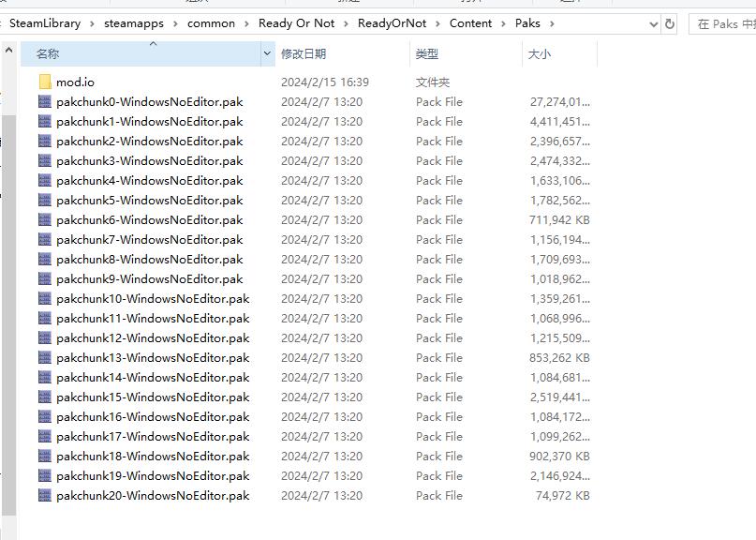Select the pakchunk18-WindowsNoEditor.pak file icon
Image resolution: width=756 pixels, height=540 pixels.
tap(45, 456)
